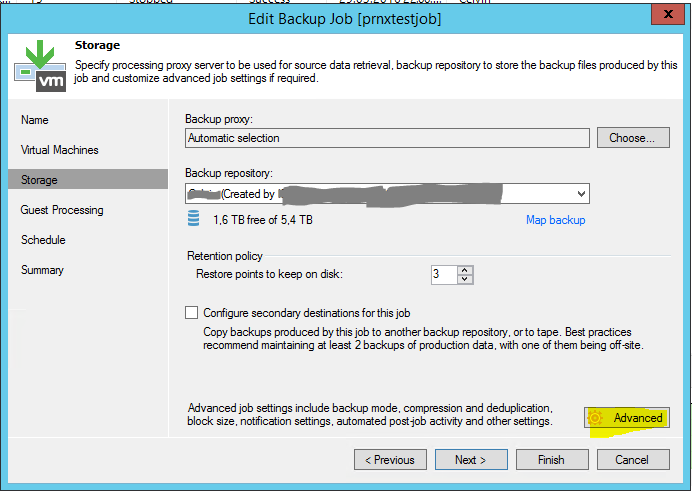Screen dimensions: 692x492
Task: Click the restore points number field
Action: click(x=444, y=274)
